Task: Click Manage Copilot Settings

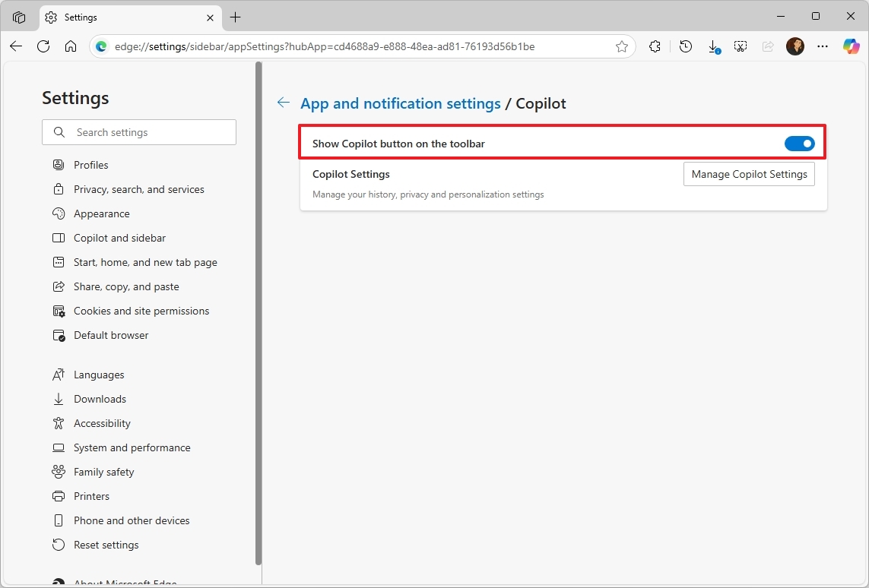Action: [748, 174]
